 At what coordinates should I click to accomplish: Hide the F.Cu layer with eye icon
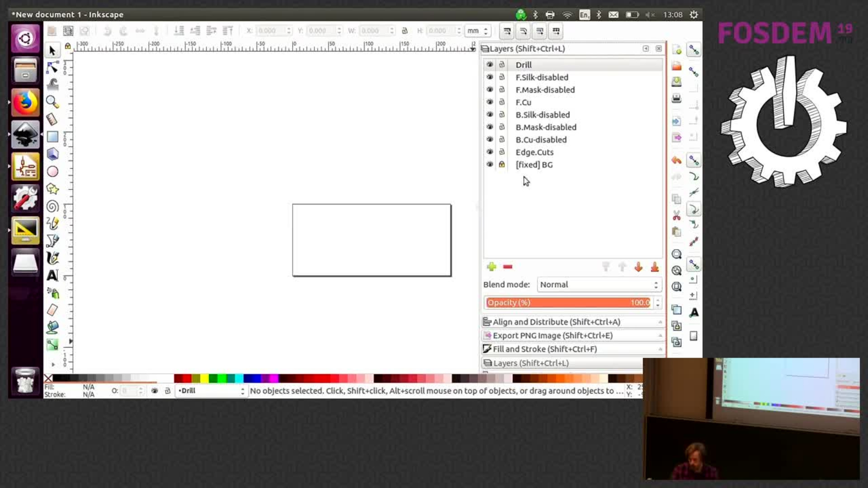coord(490,102)
